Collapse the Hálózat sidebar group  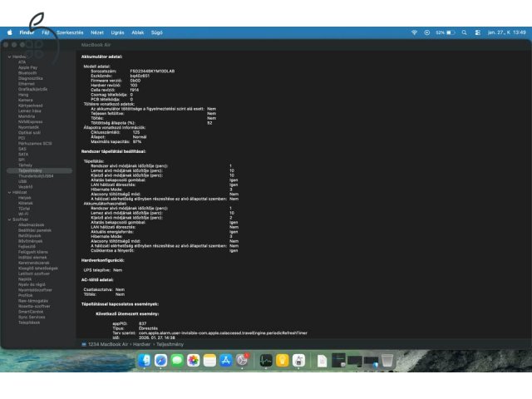(9, 192)
